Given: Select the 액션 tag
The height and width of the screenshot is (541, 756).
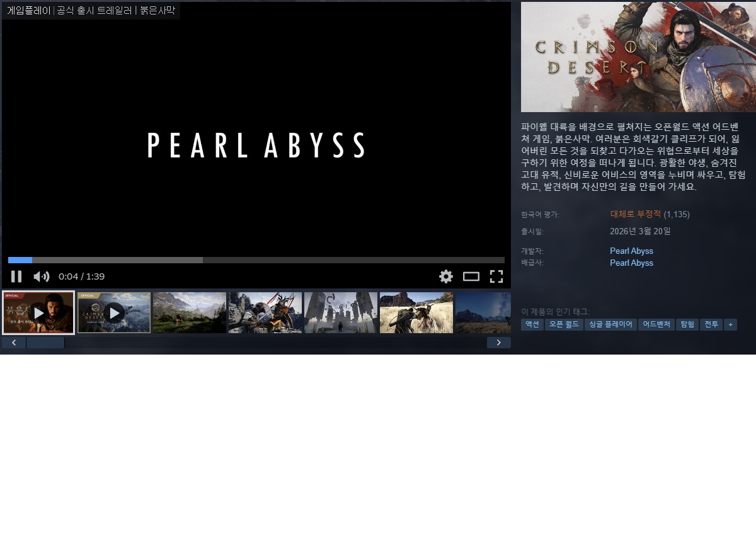Looking at the screenshot, I should coord(532,324).
